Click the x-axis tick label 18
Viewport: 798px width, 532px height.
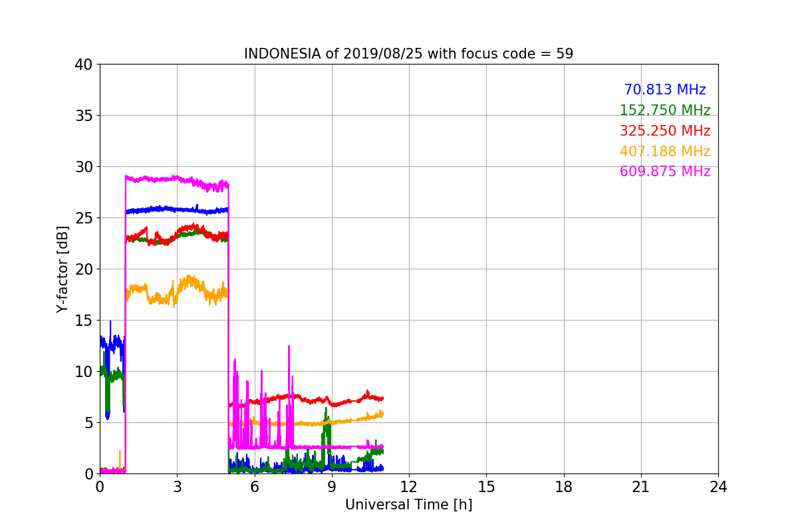coord(563,487)
